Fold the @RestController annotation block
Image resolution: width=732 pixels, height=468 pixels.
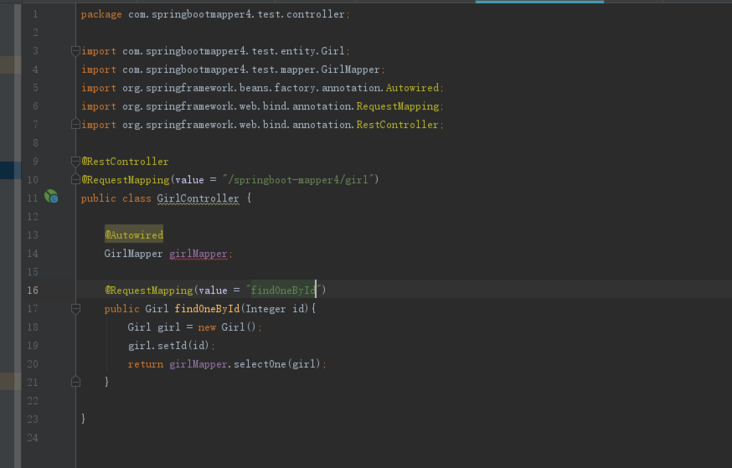[x=75, y=161]
